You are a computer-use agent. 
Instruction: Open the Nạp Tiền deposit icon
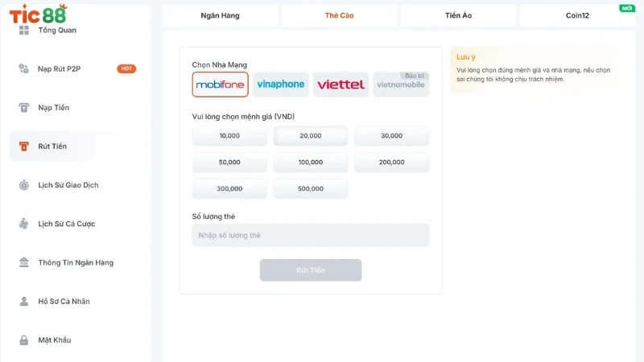(24, 108)
